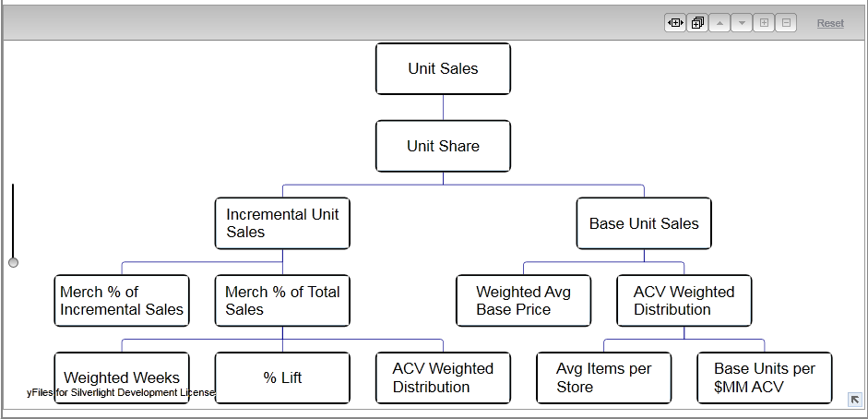868x419 pixels.
Task: Click the vertical zoom slider handle
Action: 13,262
